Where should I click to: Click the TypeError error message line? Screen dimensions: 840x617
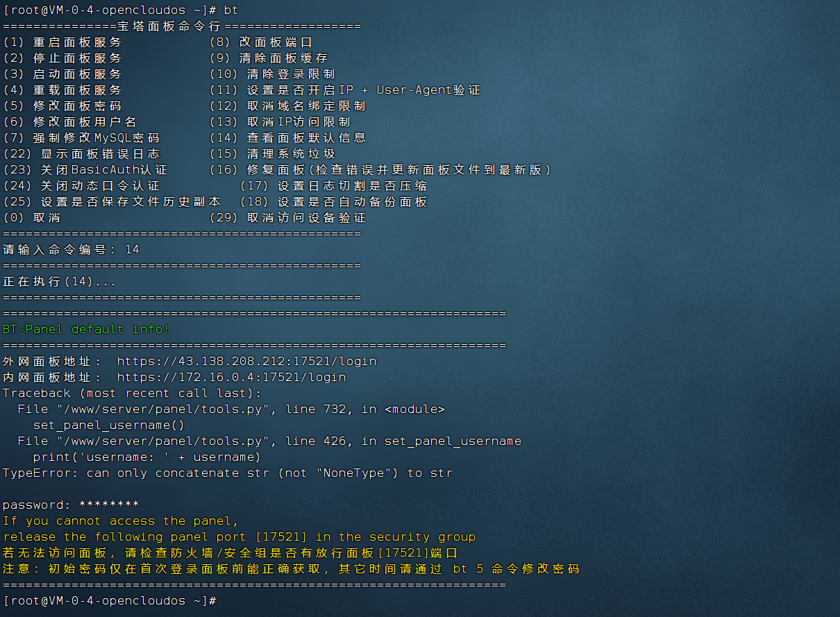[227, 473]
